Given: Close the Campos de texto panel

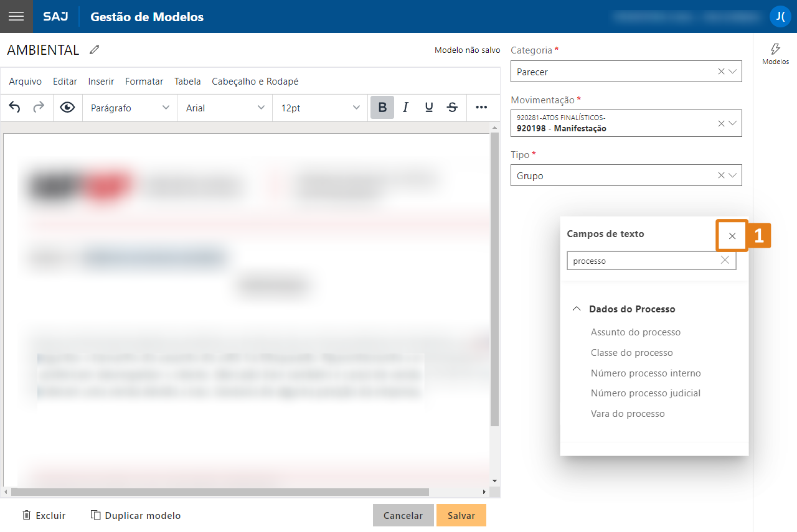Looking at the screenshot, I should (x=732, y=236).
